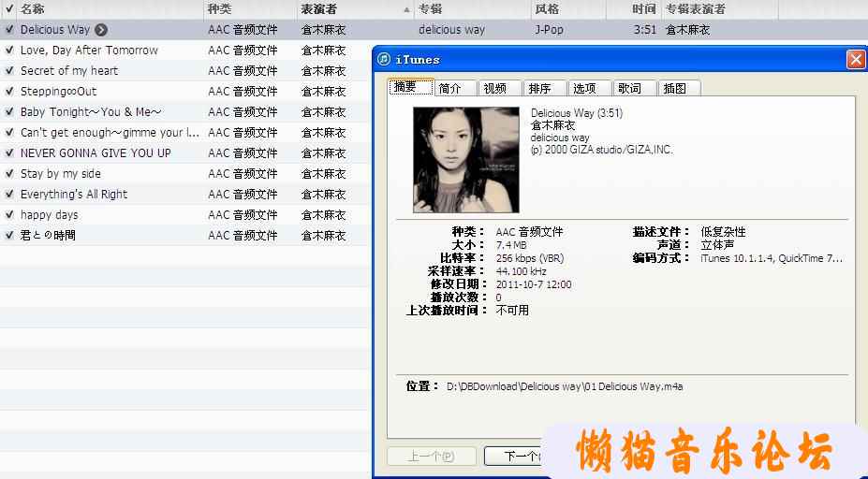
Task: Sort by the 种类 column header
Action: pos(250,9)
